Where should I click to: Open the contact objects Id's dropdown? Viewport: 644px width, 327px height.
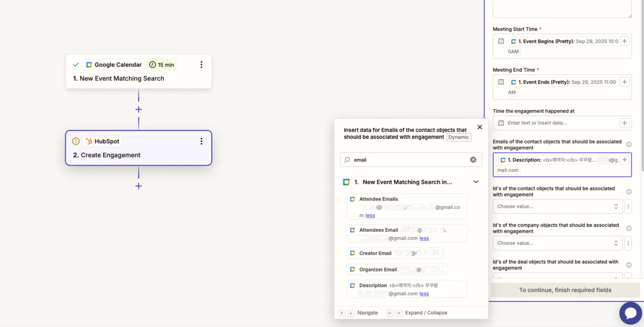[x=557, y=207]
